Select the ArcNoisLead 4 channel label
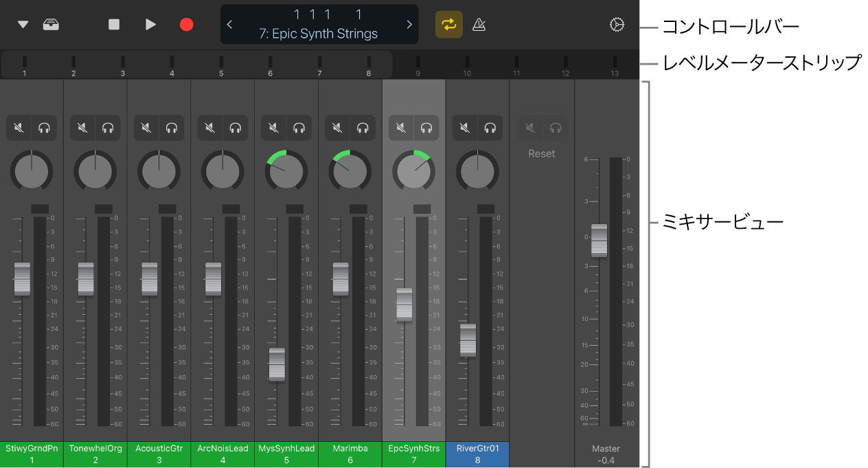Image resolution: width=868 pixels, height=468 pixels. tap(222, 454)
